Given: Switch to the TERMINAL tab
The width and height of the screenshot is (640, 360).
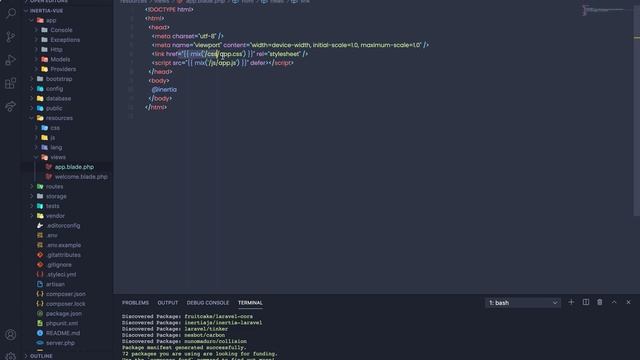Looking at the screenshot, I should [250, 303].
